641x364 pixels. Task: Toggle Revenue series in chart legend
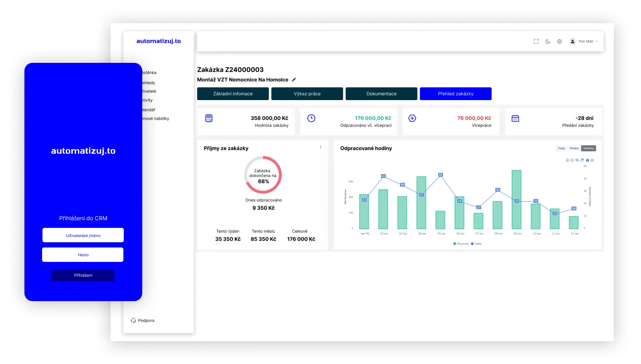click(x=461, y=243)
